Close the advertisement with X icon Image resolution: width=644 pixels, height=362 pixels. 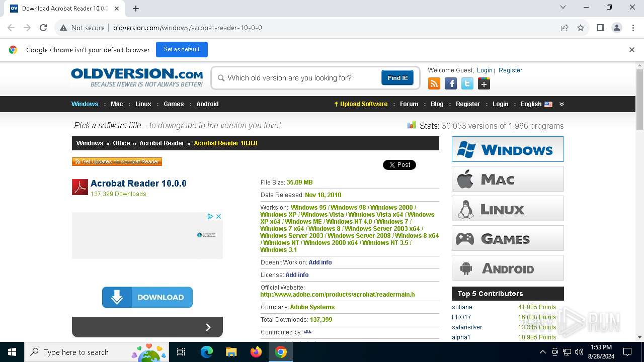point(219,216)
